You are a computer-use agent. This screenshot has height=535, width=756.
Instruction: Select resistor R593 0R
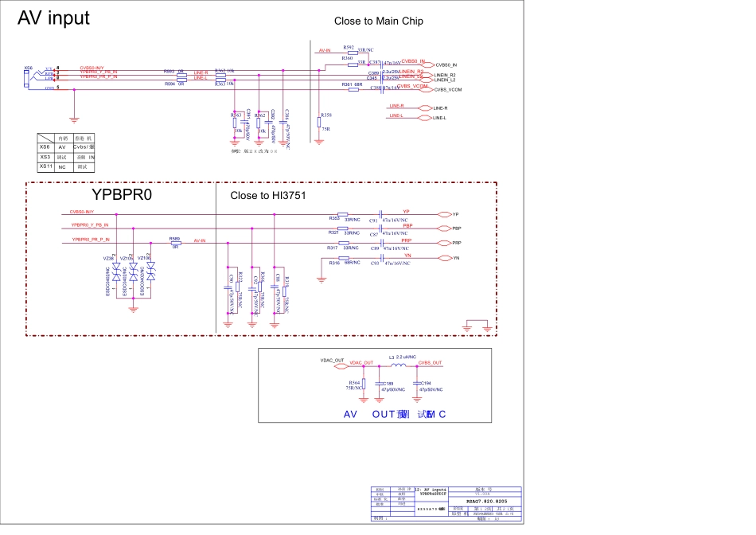(181, 76)
